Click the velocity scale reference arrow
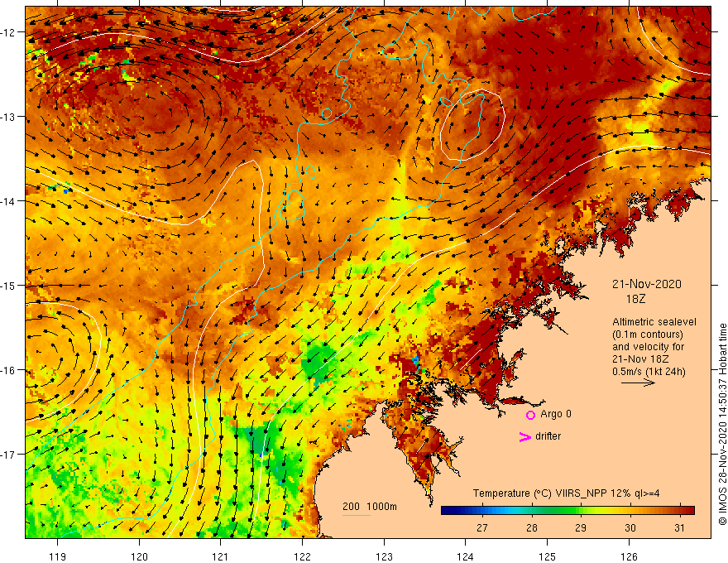 point(638,383)
